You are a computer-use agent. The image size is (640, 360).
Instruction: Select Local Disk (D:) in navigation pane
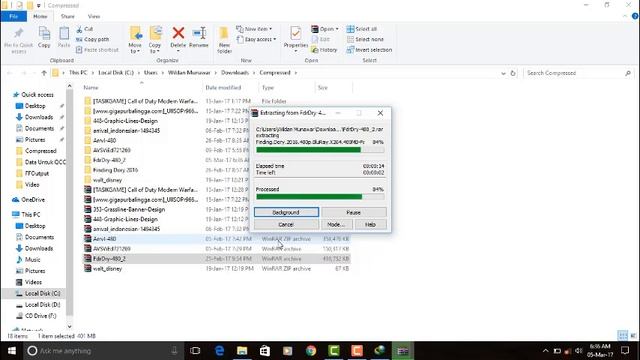point(42,304)
